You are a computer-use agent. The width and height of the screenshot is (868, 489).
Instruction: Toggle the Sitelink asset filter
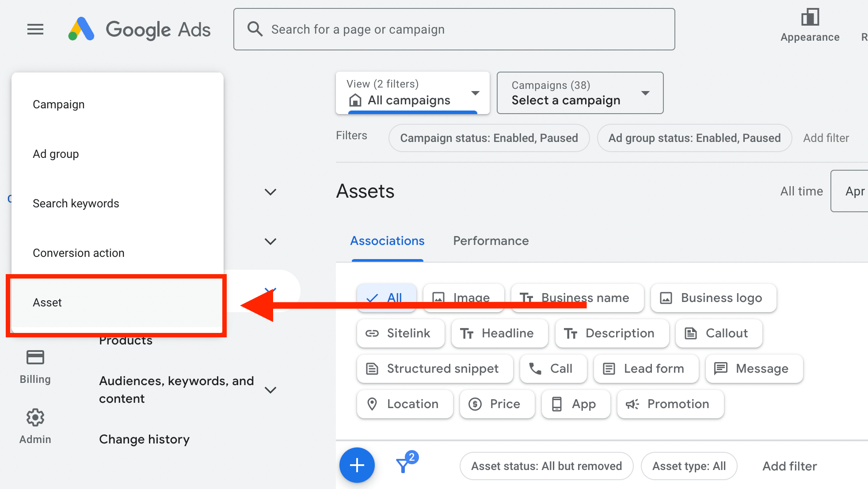coord(400,333)
